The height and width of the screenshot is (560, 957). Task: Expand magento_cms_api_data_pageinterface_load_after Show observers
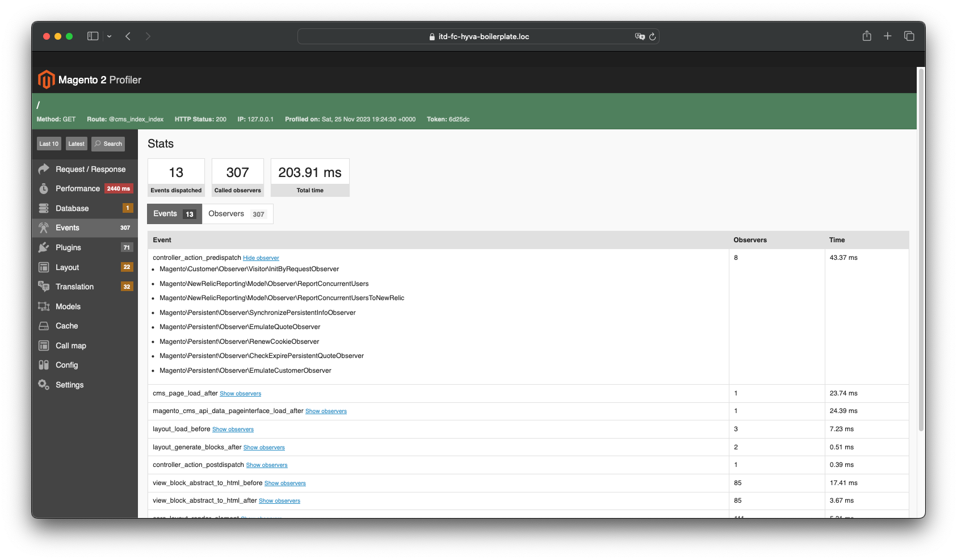click(326, 411)
